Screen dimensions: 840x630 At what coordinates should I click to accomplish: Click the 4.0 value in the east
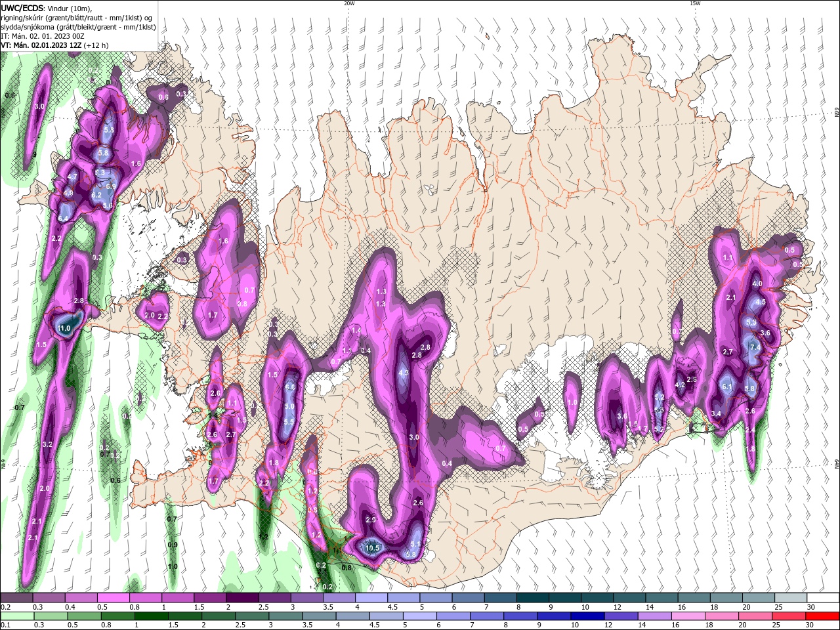[x=757, y=284]
